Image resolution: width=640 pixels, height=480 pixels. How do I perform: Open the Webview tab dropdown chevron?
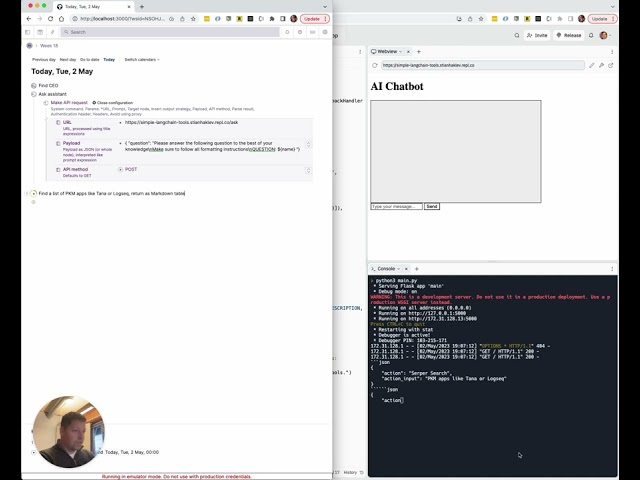tap(400, 52)
